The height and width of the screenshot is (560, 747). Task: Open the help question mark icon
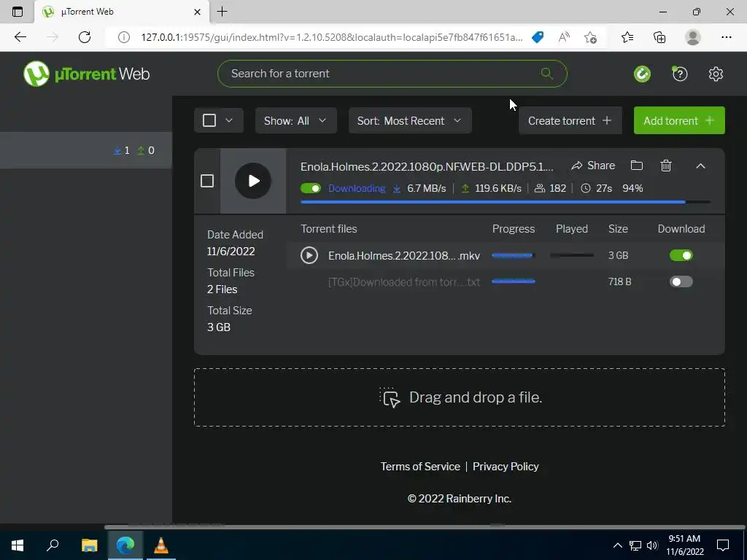679,74
